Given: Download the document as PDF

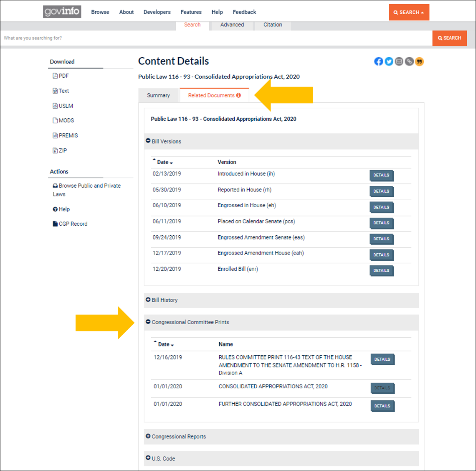Looking at the screenshot, I should pos(62,76).
